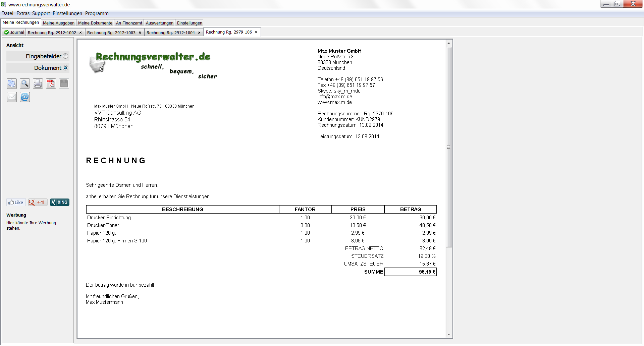Close the Rechnung Rg. 2912-1002 tab
The width and height of the screenshot is (644, 346).
pyautogui.click(x=80, y=33)
